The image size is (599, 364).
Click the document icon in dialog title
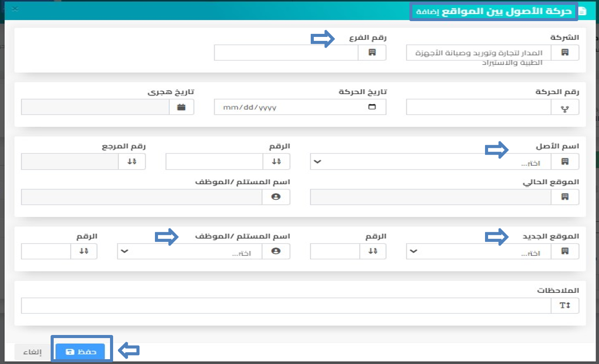582,11
